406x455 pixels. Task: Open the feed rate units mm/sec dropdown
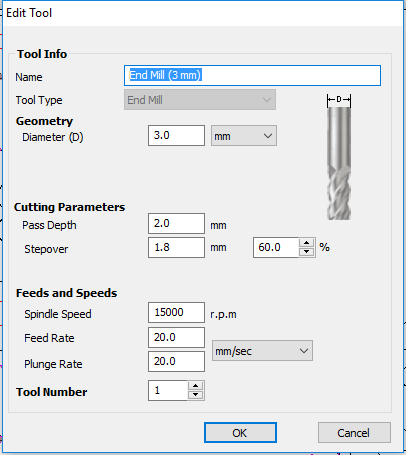[262, 351]
